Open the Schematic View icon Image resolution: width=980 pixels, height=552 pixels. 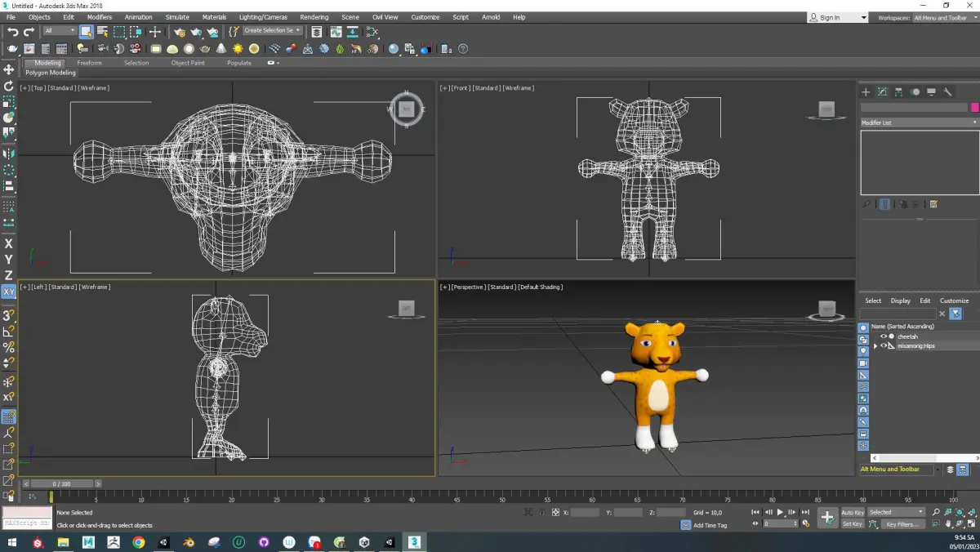coord(372,32)
